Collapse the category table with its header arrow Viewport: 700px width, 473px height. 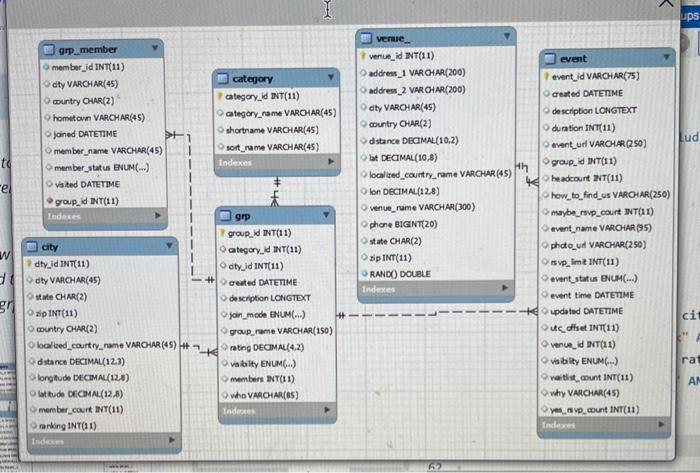coord(331,77)
